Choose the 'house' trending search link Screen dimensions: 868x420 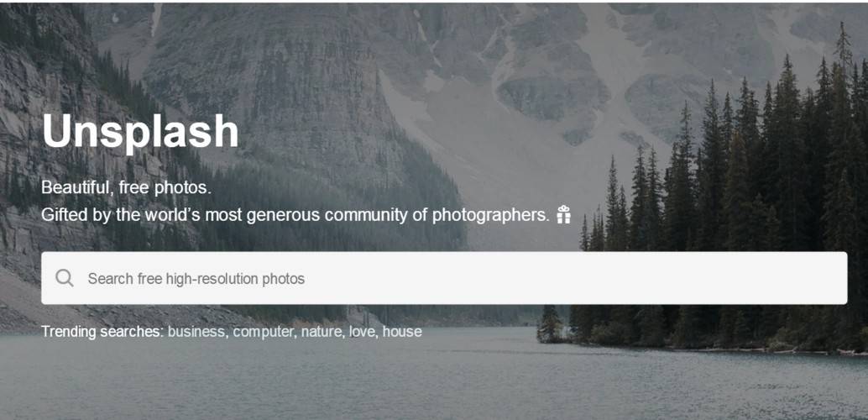(x=402, y=332)
